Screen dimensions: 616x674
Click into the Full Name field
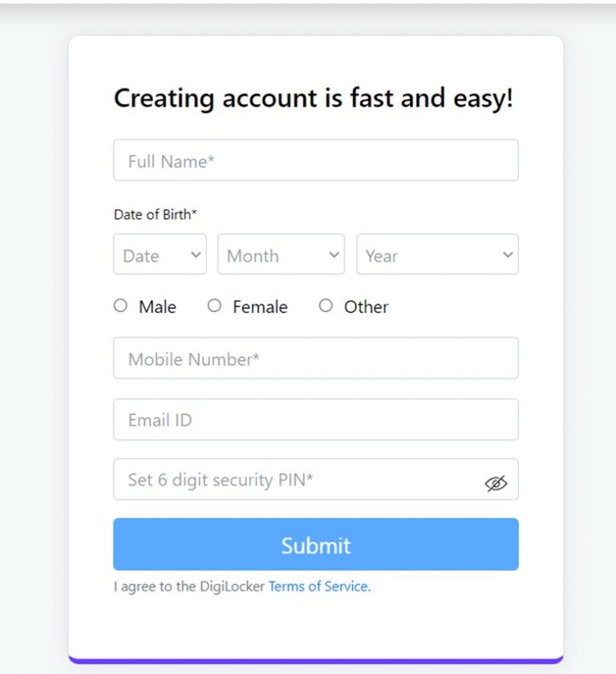316,160
